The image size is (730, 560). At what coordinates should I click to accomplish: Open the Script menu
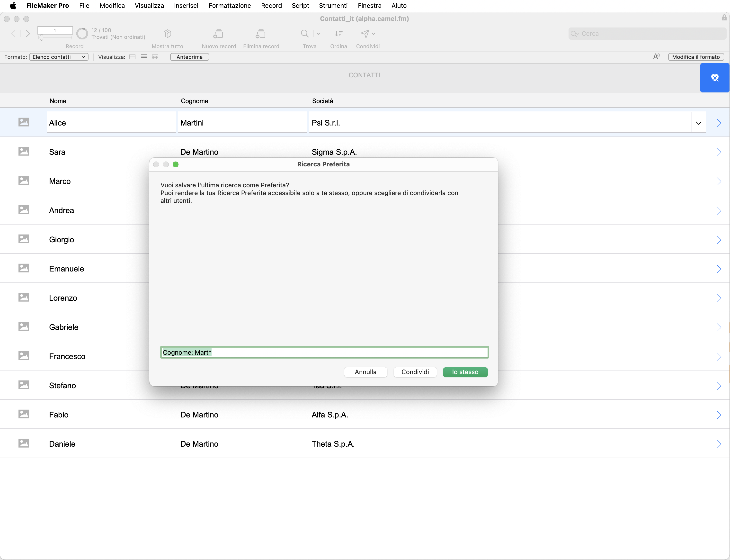pos(300,6)
